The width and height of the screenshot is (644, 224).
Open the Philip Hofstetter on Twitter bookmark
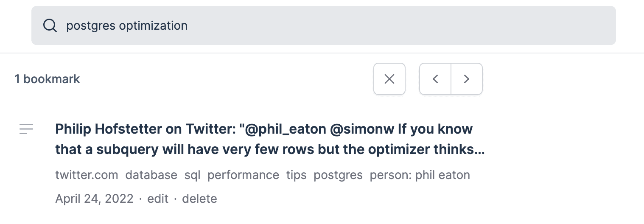coord(264,129)
